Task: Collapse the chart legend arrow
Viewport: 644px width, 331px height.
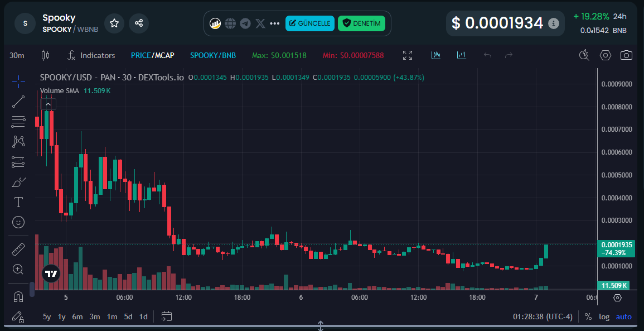Action: click(x=48, y=104)
